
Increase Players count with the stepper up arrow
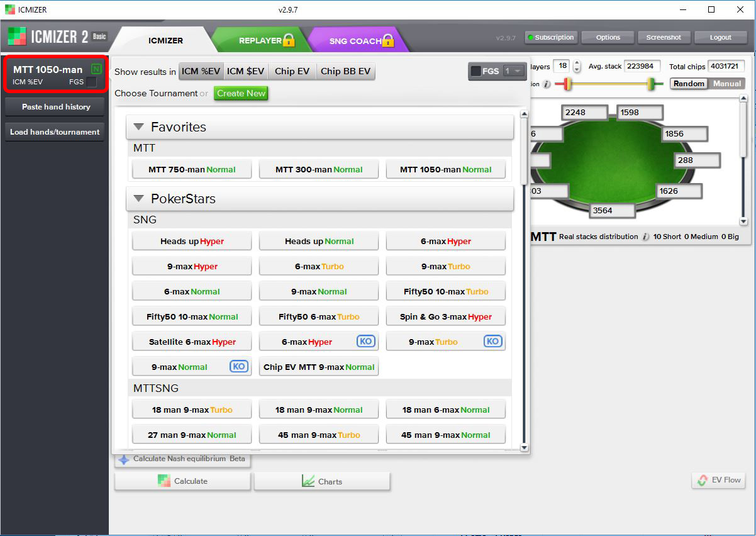577,64
